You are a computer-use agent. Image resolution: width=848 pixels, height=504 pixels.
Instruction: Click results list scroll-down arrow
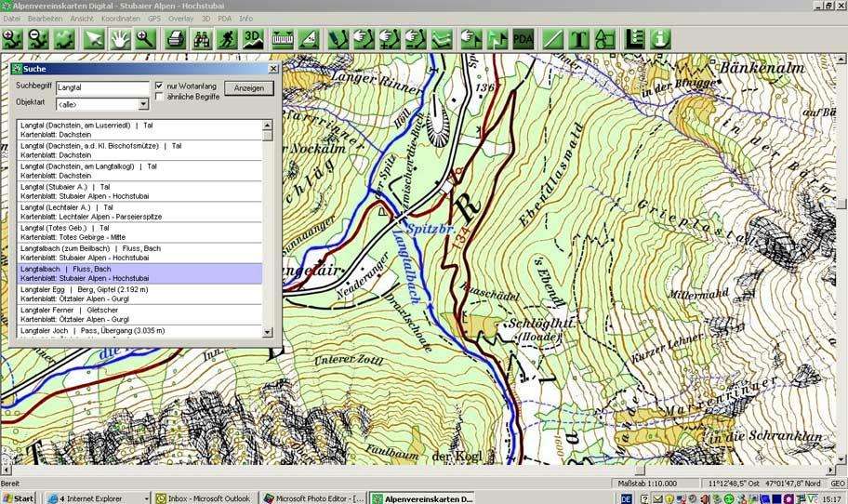[267, 332]
